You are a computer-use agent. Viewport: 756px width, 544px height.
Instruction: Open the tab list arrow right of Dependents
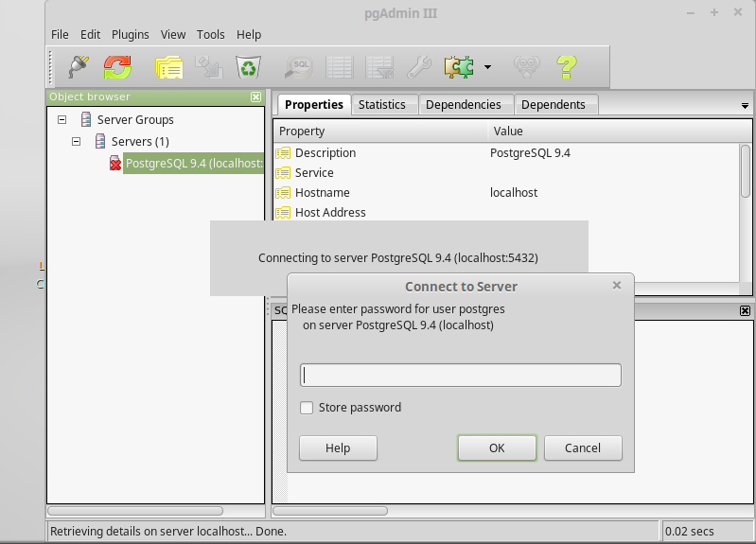745,105
